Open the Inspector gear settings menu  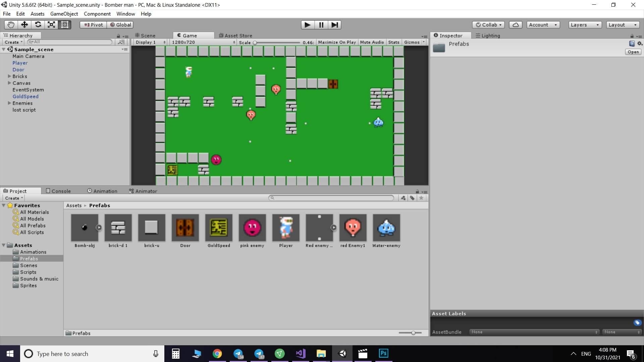pos(640,44)
